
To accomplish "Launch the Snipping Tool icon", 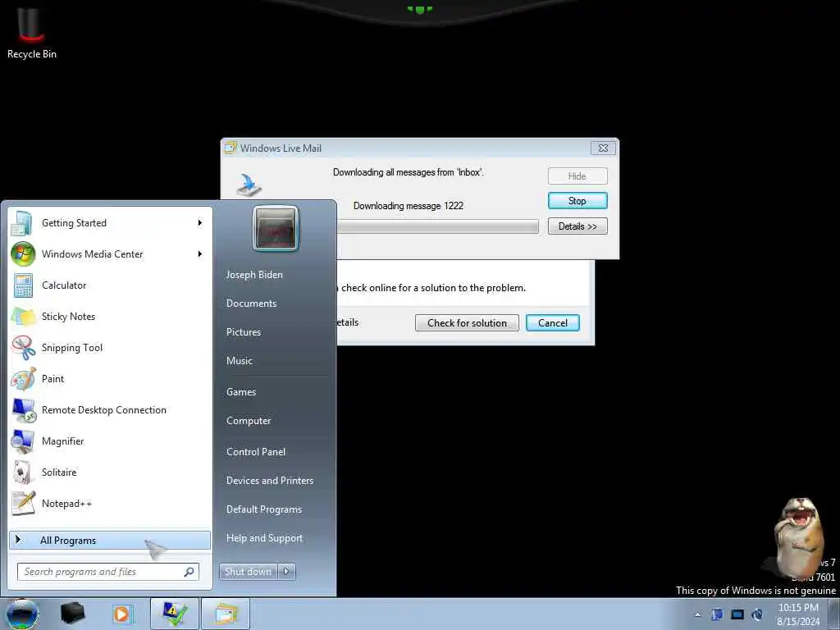I will pyautogui.click(x=24, y=348).
